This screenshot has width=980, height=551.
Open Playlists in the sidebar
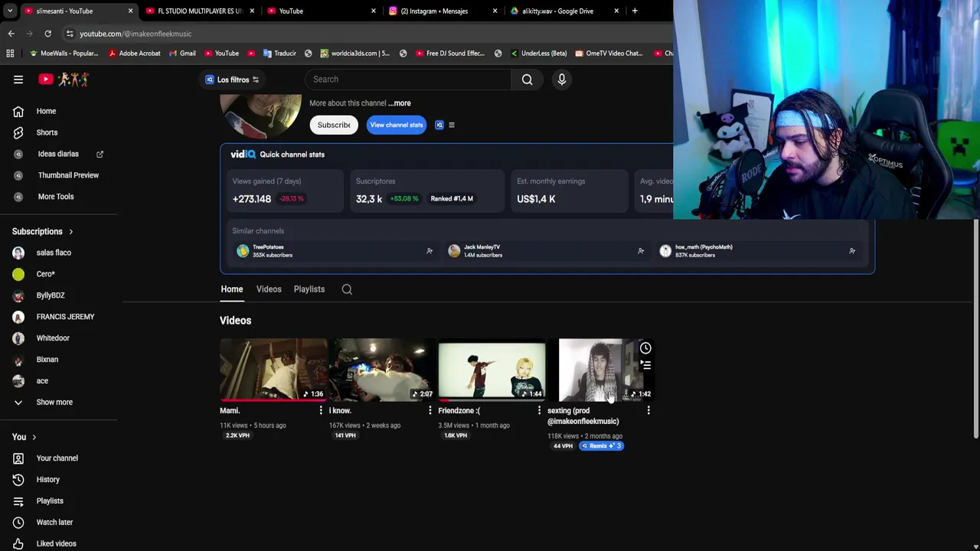coord(50,501)
